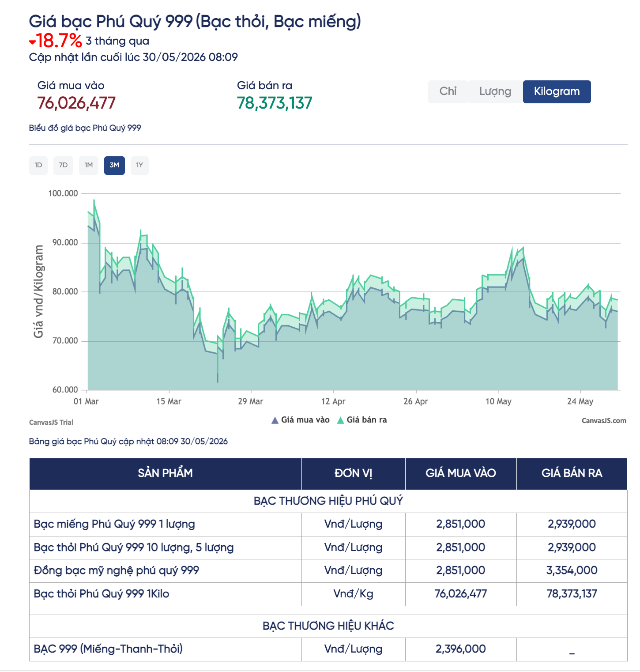Click sell price 78,373,137 in the 1Kilo row

tap(572, 594)
